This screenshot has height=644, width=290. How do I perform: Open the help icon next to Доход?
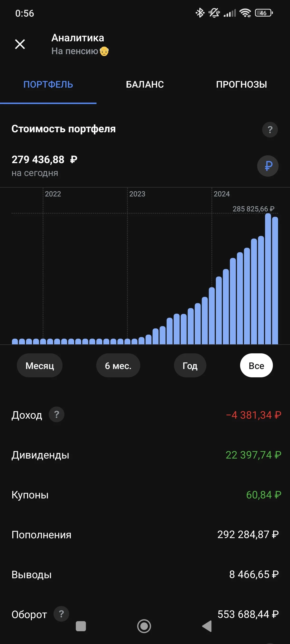pyautogui.click(x=57, y=415)
